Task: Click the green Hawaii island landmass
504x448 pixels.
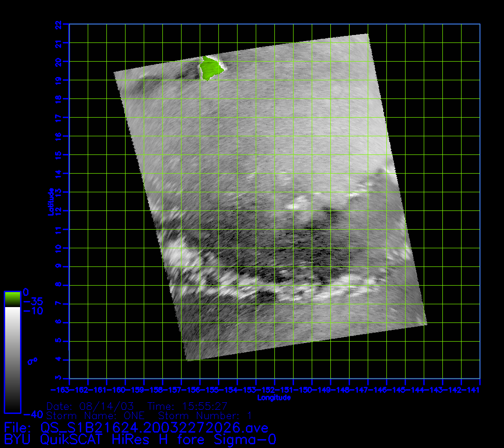Action: click(x=210, y=69)
